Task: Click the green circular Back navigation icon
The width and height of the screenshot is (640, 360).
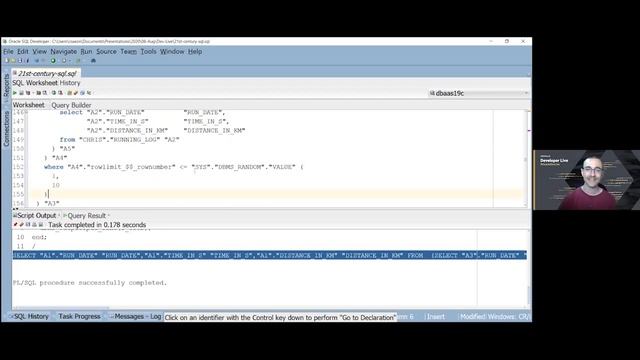Action: click(x=53, y=60)
